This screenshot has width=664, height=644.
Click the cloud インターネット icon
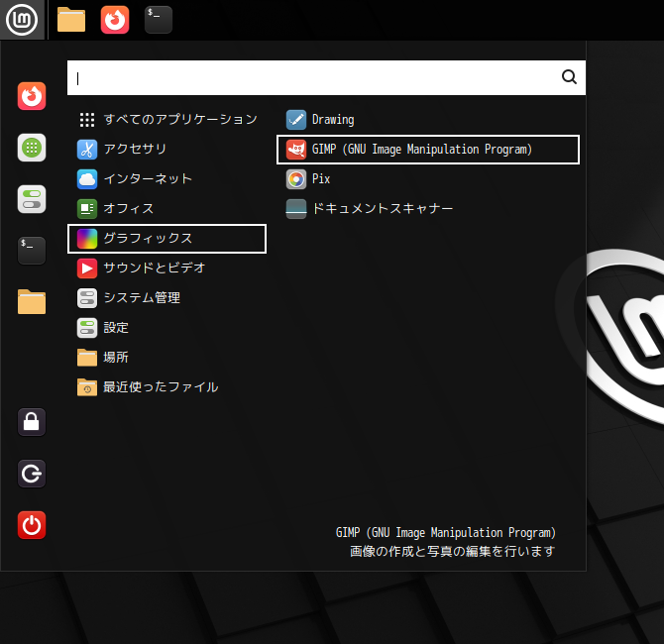point(87,179)
